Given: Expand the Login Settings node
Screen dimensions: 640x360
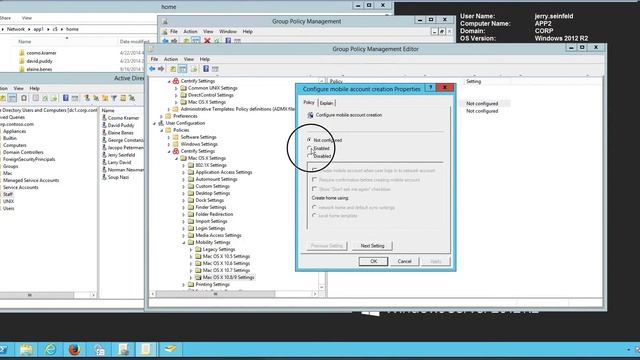Looking at the screenshot, I should click(184, 228).
